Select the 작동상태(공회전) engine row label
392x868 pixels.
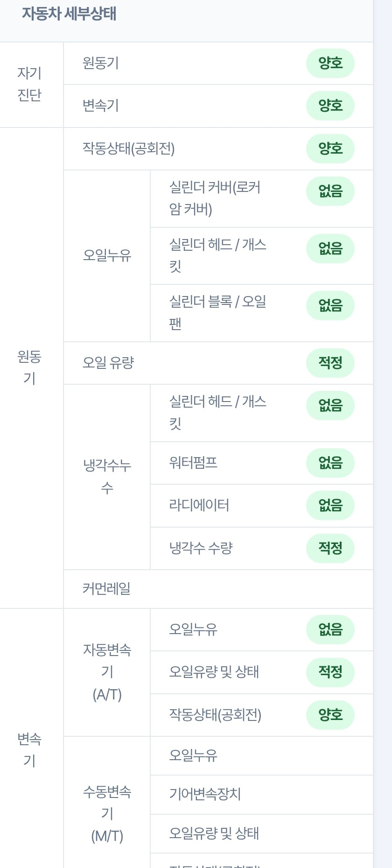[x=128, y=148]
